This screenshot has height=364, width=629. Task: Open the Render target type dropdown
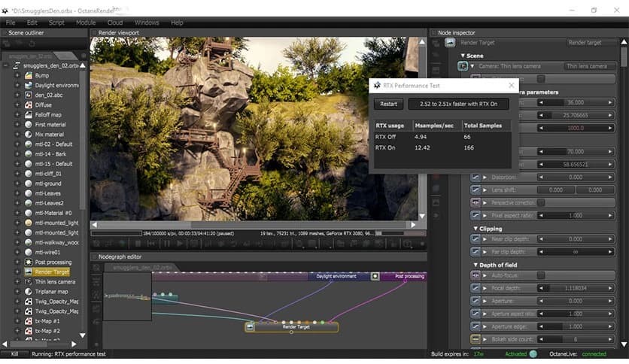591,43
